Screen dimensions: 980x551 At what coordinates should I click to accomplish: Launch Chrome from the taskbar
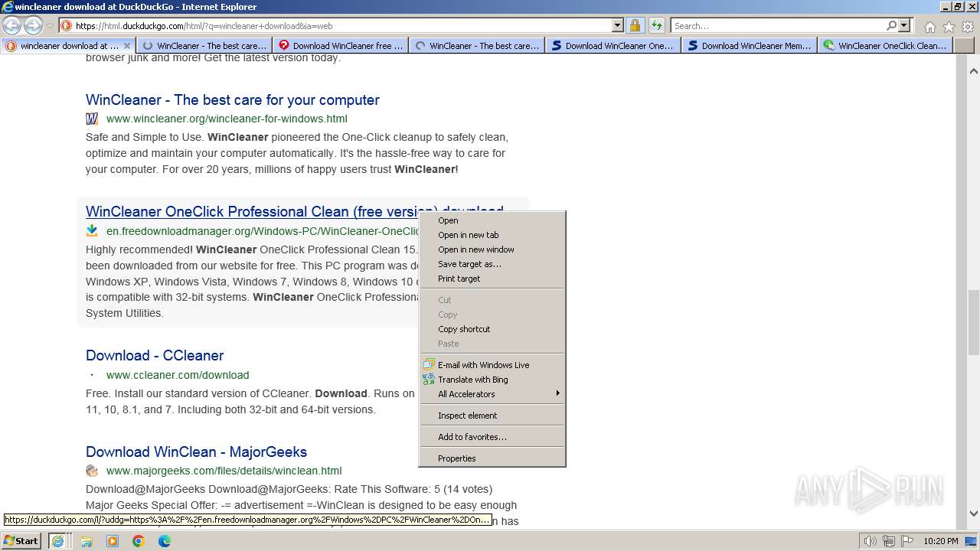click(x=139, y=541)
